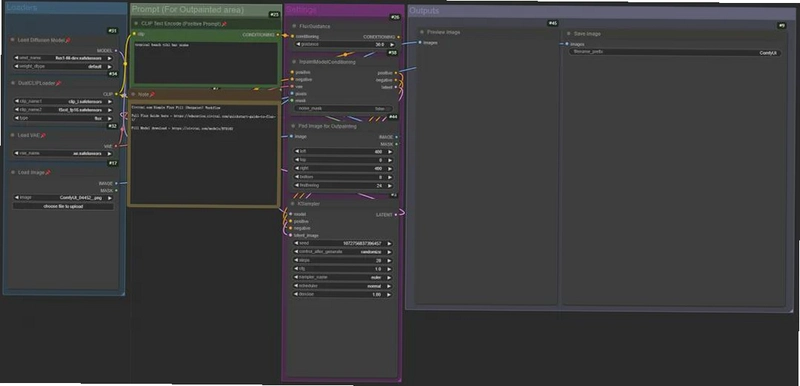The image size is (800, 386).
Task: Adjust the guidance value in FluxGuidance
Action: click(344, 44)
